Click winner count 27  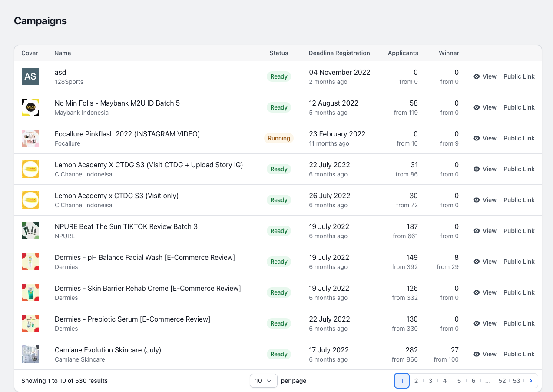pos(455,350)
